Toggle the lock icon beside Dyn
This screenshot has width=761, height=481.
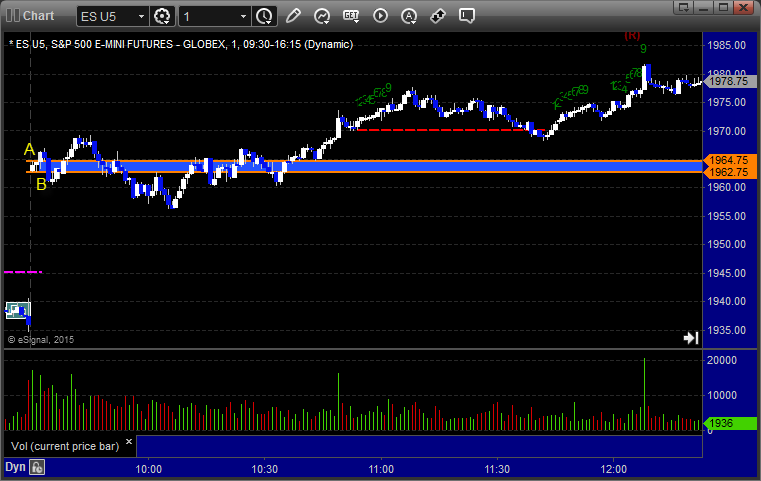pos(38,467)
